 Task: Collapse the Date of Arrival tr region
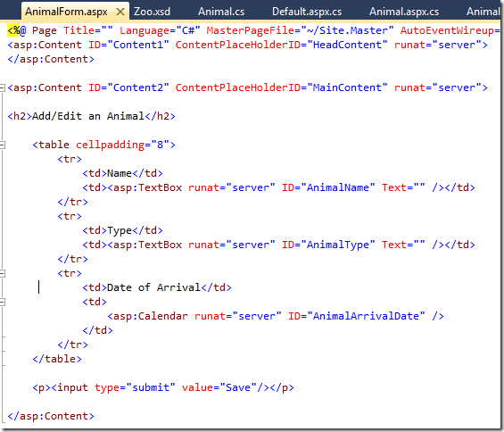pos(3,274)
